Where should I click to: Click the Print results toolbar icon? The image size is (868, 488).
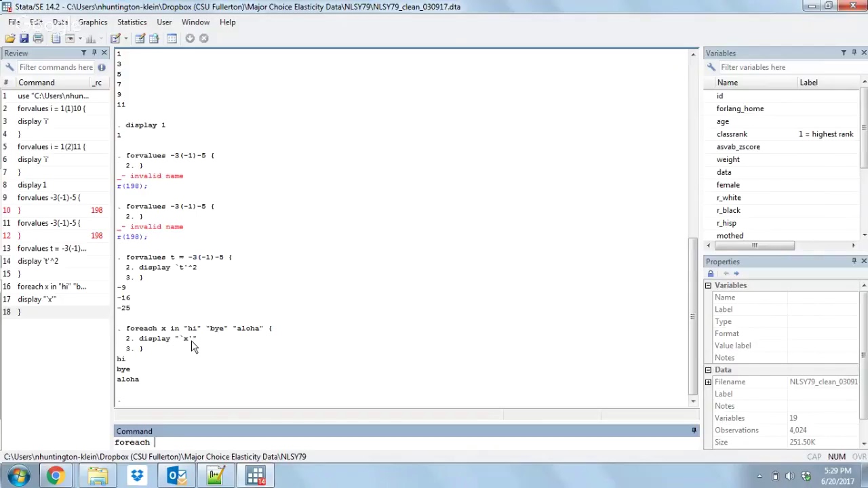(38, 39)
